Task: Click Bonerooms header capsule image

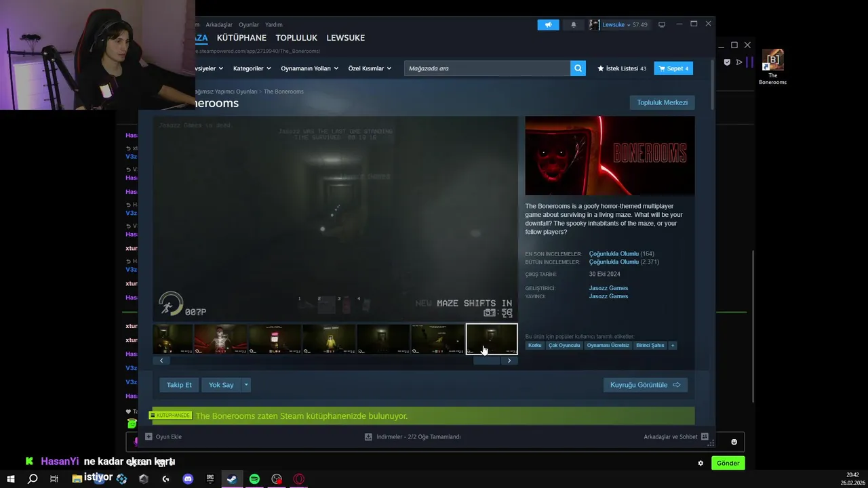Action: click(610, 156)
